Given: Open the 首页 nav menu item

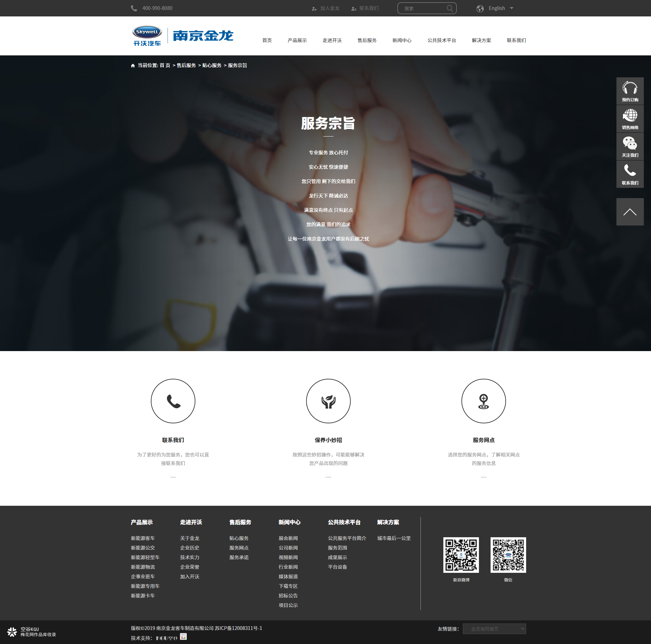Looking at the screenshot, I should 267,40.
